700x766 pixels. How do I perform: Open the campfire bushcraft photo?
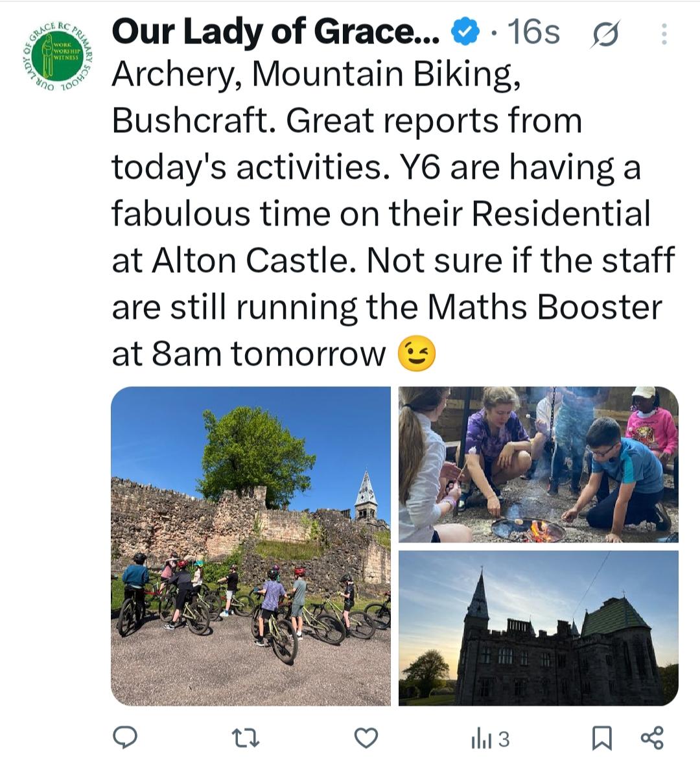[539, 465]
